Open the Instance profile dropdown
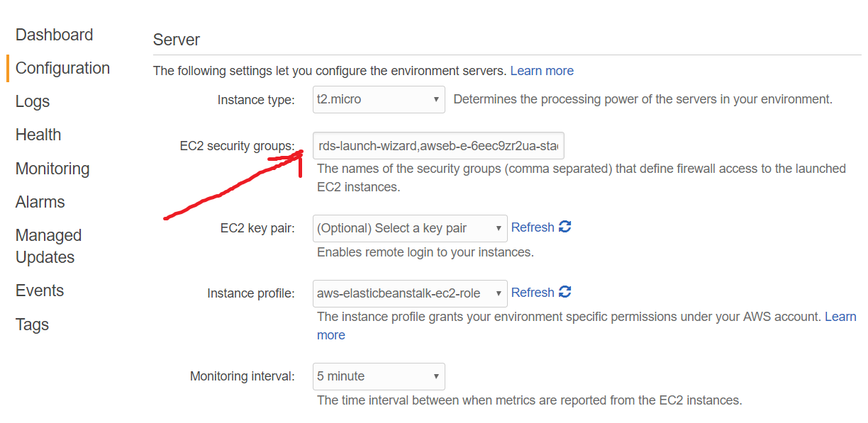Image resolution: width=868 pixels, height=423 pixels. pos(410,293)
